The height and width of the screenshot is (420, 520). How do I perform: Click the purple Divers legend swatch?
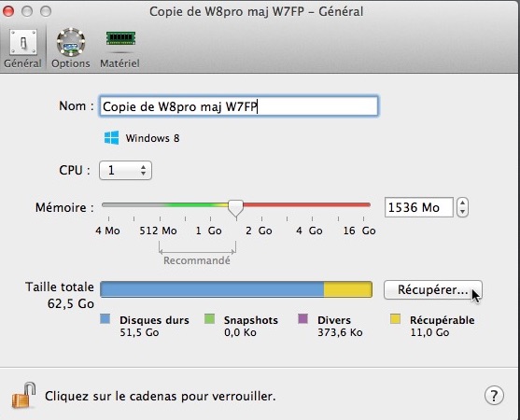click(302, 319)
